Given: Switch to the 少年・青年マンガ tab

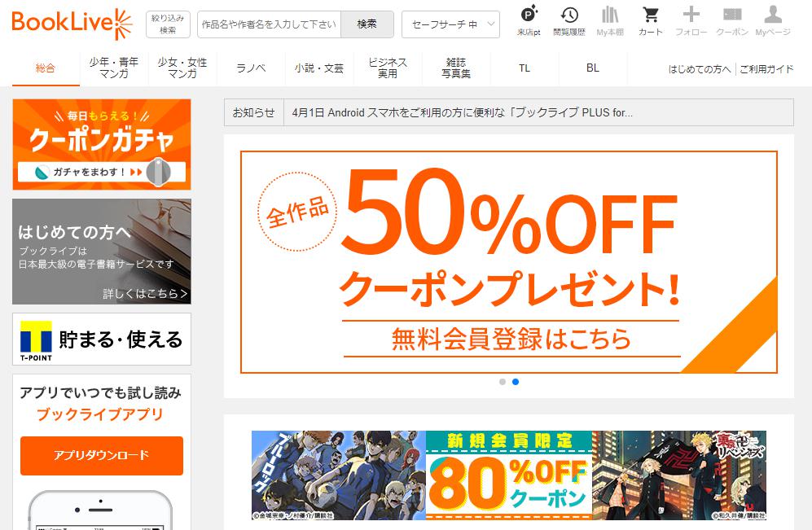Looking at the screenshot, I should (114, 68).
